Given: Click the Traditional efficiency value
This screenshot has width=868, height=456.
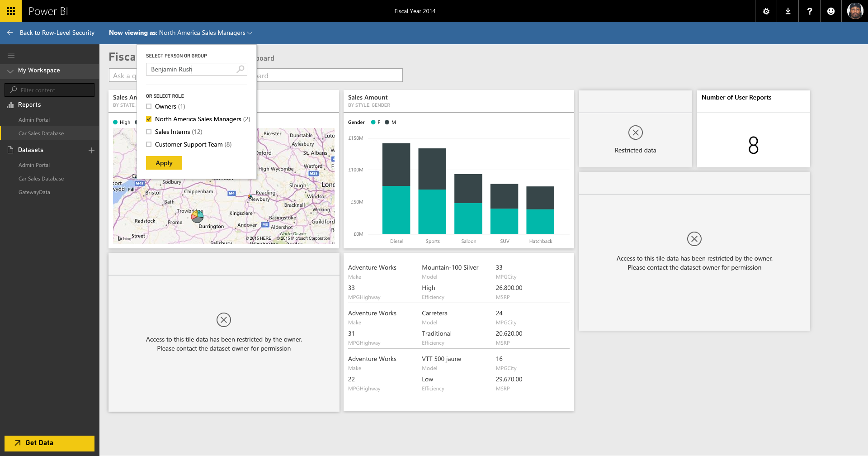Looking at the screenshot, I should [x=436, y=333].
